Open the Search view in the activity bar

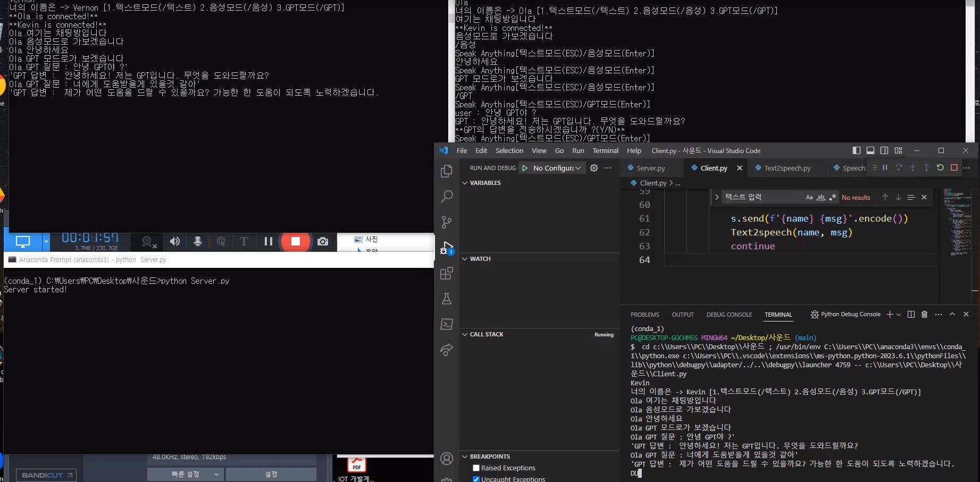point(446,197)
